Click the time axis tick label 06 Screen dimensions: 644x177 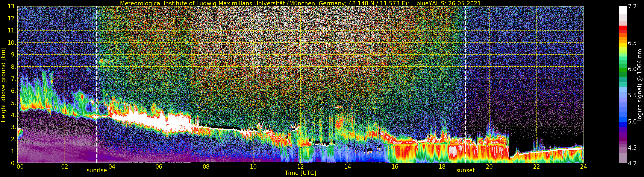click(159, 167)
